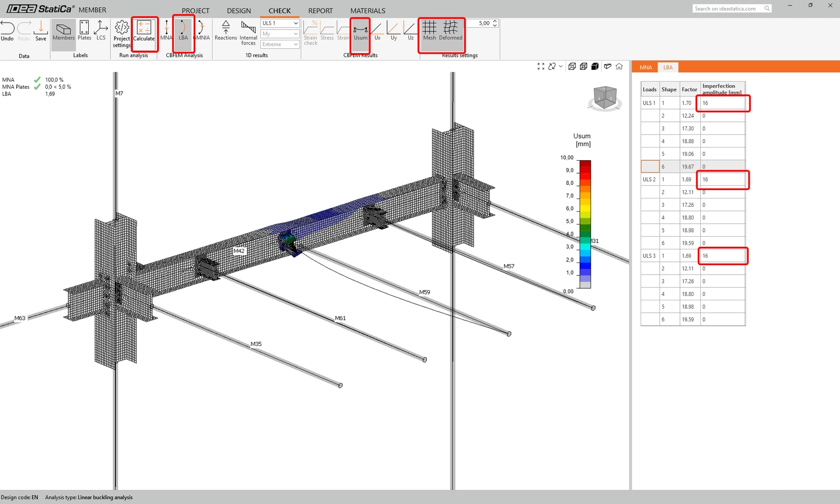
Task: Switch to the LBA results tab
Action: point(668,67)
